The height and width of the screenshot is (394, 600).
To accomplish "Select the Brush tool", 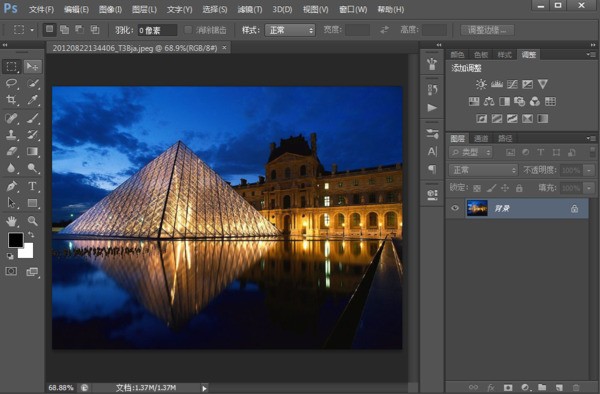I will click(33, 118).
